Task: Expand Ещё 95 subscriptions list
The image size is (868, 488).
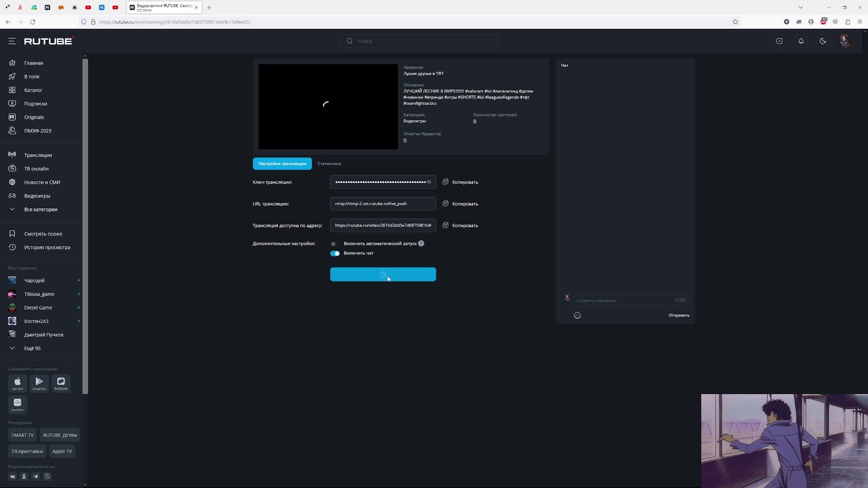Action: click(32, 348)
